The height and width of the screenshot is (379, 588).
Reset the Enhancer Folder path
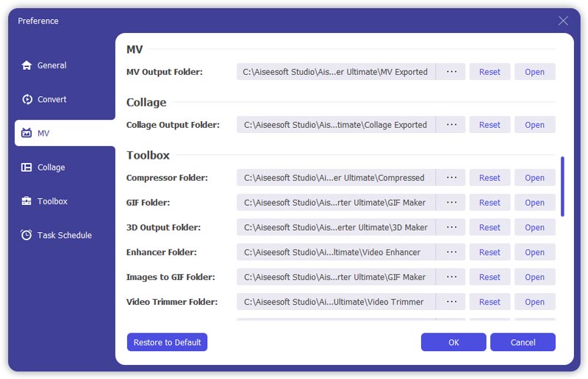pos(490,252)
